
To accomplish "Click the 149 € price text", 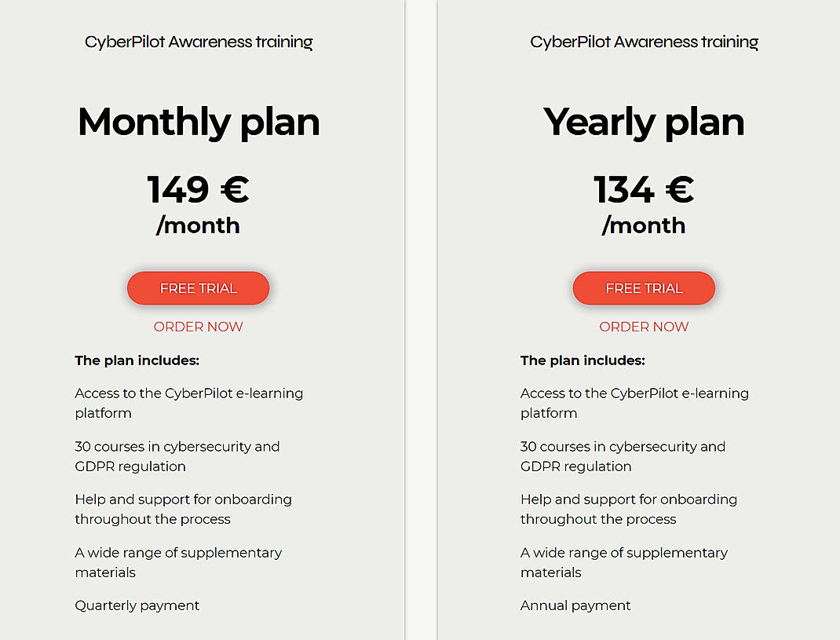I will tap(198, 189).
